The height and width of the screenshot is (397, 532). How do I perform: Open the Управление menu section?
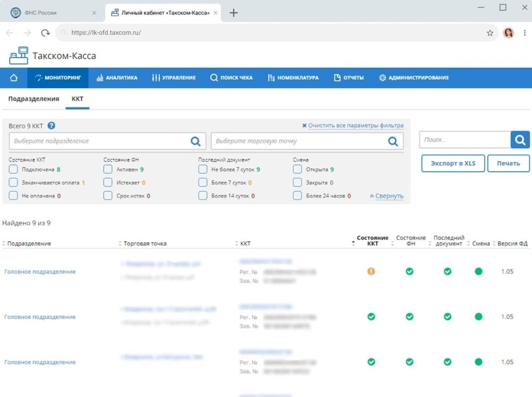[174, 78]
